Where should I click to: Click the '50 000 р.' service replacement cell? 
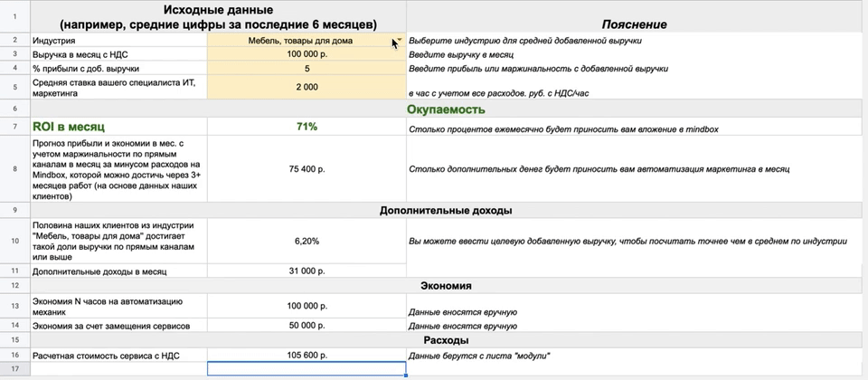[x=307, y=326]
